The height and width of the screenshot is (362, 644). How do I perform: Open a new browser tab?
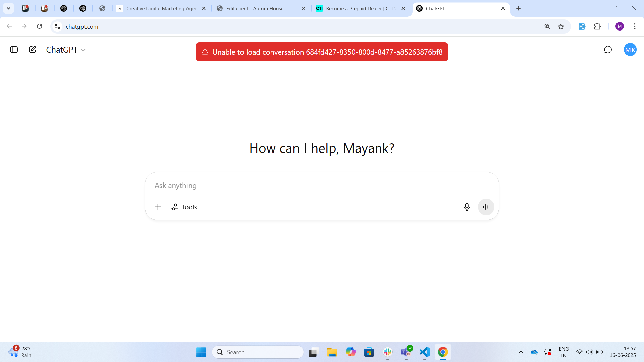tap(518, 8)
